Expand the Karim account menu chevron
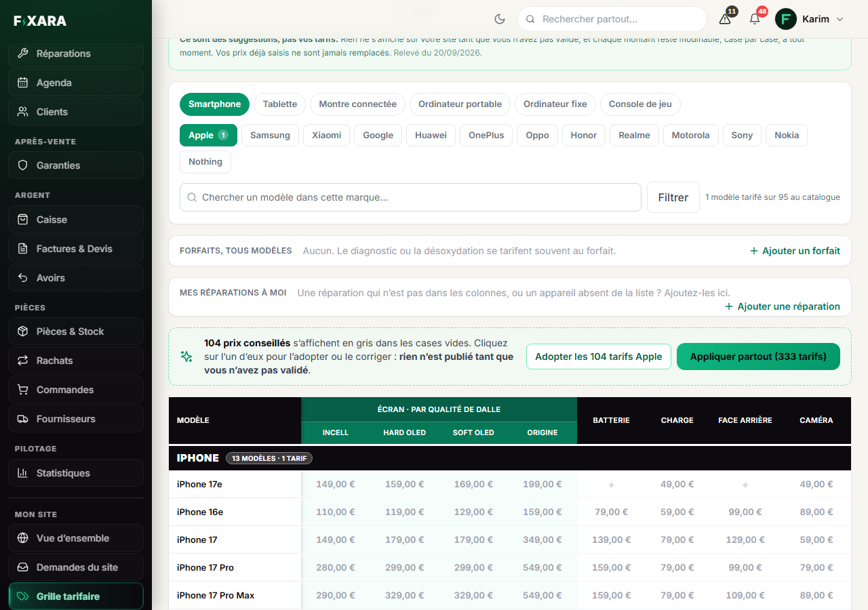Viewport: 868px width, 610px height. (x=840, y=19)
